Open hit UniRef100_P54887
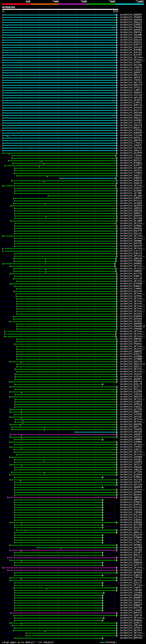The image size is (146, 644). [131, 18]
